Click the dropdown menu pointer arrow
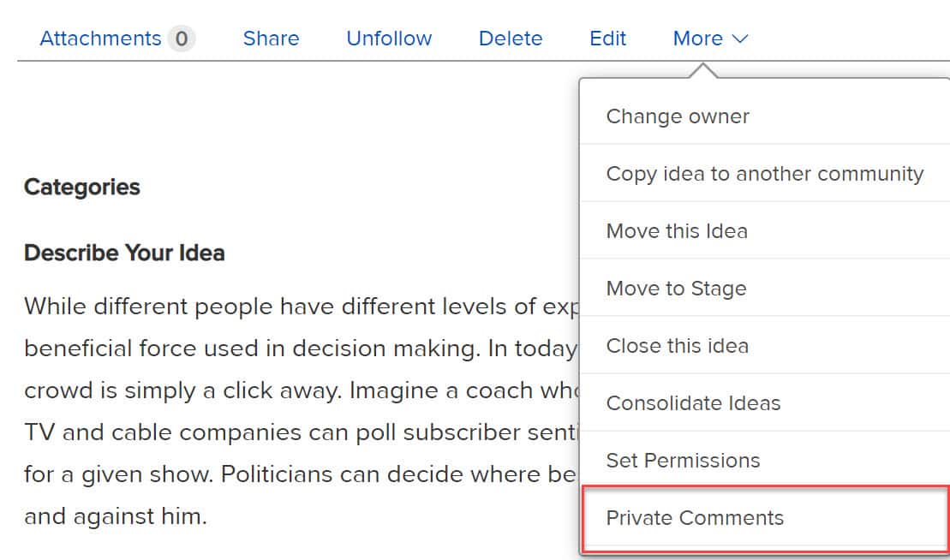950x560 pixels. (702, 71)
